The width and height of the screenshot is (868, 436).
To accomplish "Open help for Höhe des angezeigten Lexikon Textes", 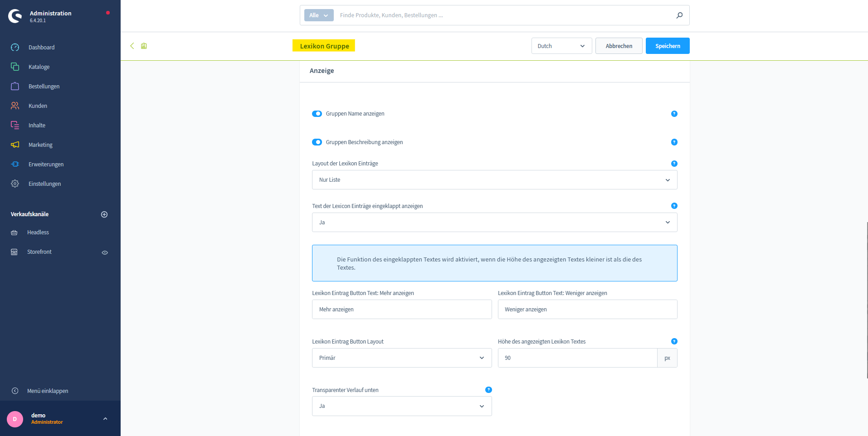I will coord(674,341).
